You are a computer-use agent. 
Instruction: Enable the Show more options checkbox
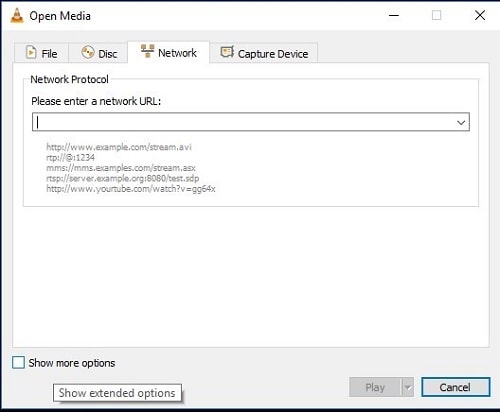coord(18,362)
